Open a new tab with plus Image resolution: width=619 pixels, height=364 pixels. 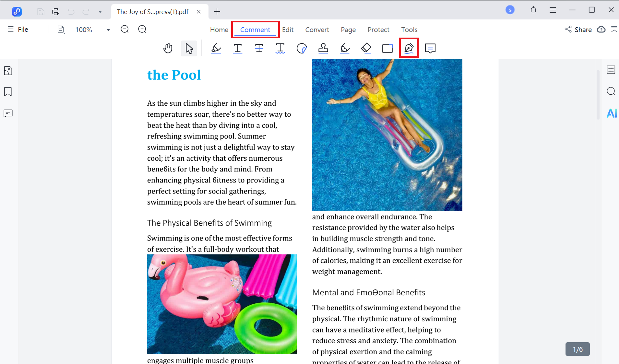217,12
